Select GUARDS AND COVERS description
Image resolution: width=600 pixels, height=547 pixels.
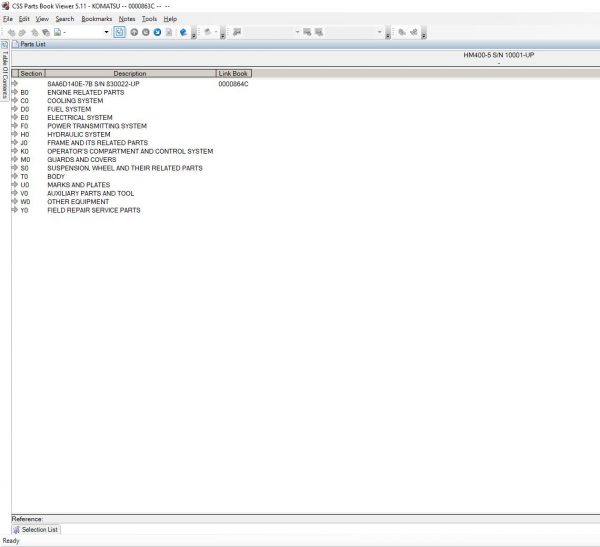click(82, 160)
